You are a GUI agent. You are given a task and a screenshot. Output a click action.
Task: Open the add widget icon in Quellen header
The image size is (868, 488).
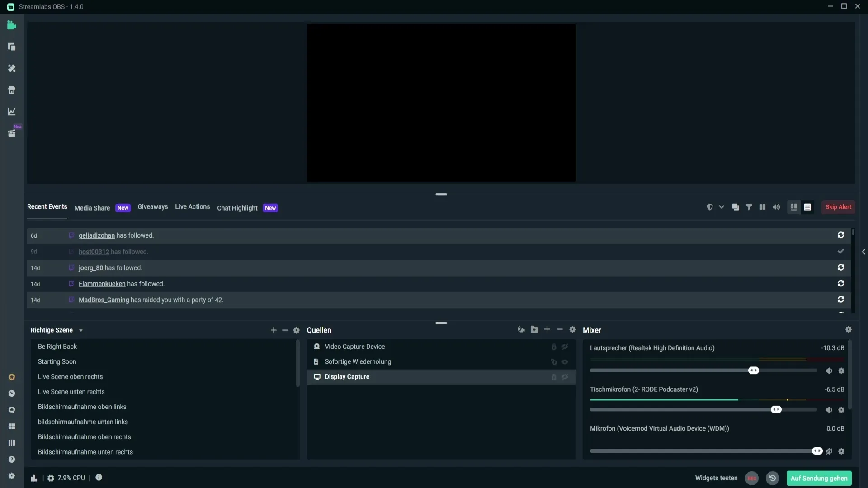521,329
